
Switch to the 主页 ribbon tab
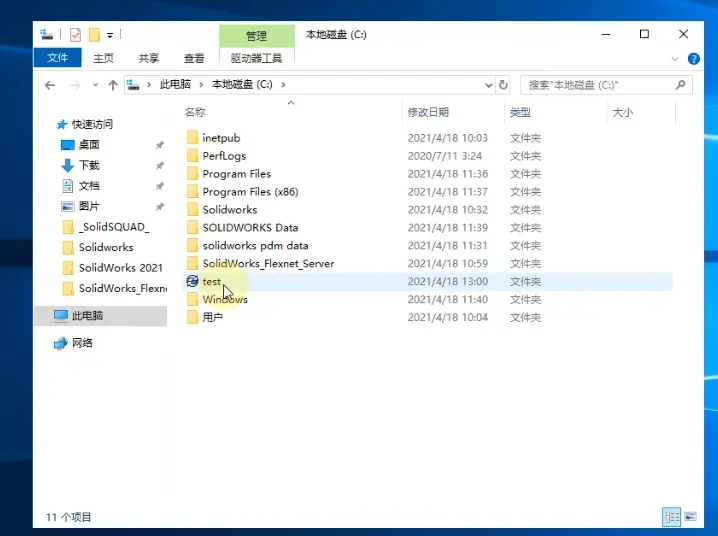click(103, 58)
